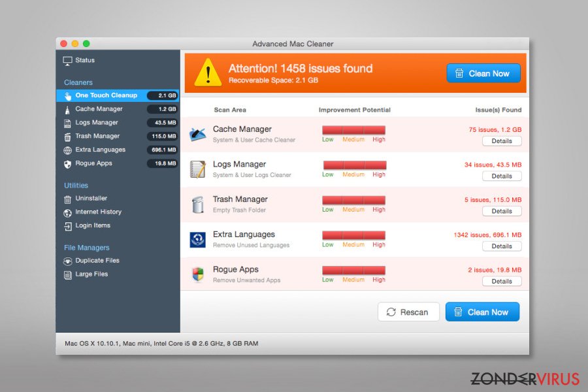The height and width of the screenshot is (392, 588).
Task: Click the Logs Manager notepad icon in list
Action: click(x=197, y=169)
